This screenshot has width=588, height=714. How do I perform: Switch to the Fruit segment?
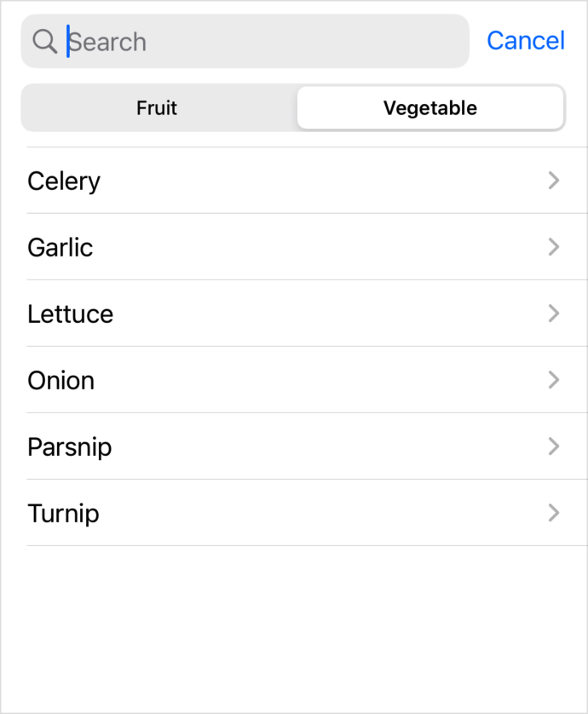coord(158,108)
